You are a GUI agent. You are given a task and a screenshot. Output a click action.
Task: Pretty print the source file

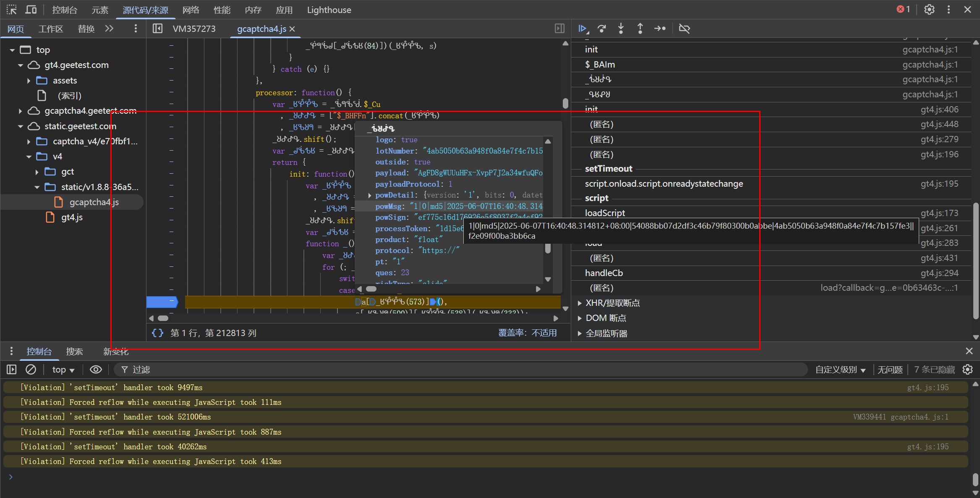point(157,333)
